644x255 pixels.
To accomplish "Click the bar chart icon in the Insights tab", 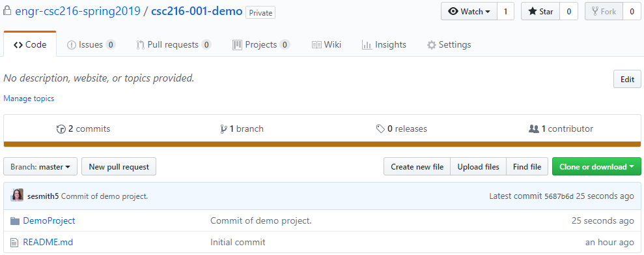I will pos(367,45).
